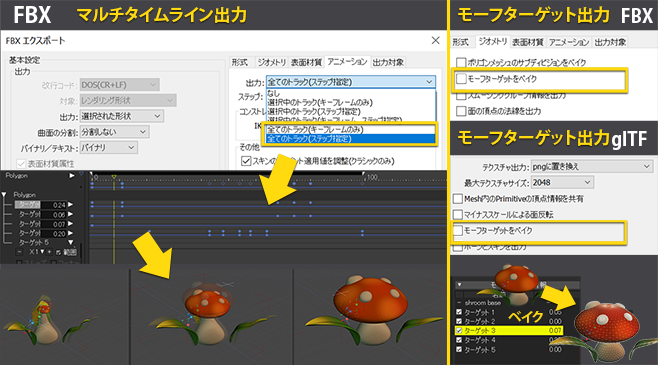Click the timeline zoom-out minus button
The height and width of the screenshot is (365, 658).
tap(19, 252)
